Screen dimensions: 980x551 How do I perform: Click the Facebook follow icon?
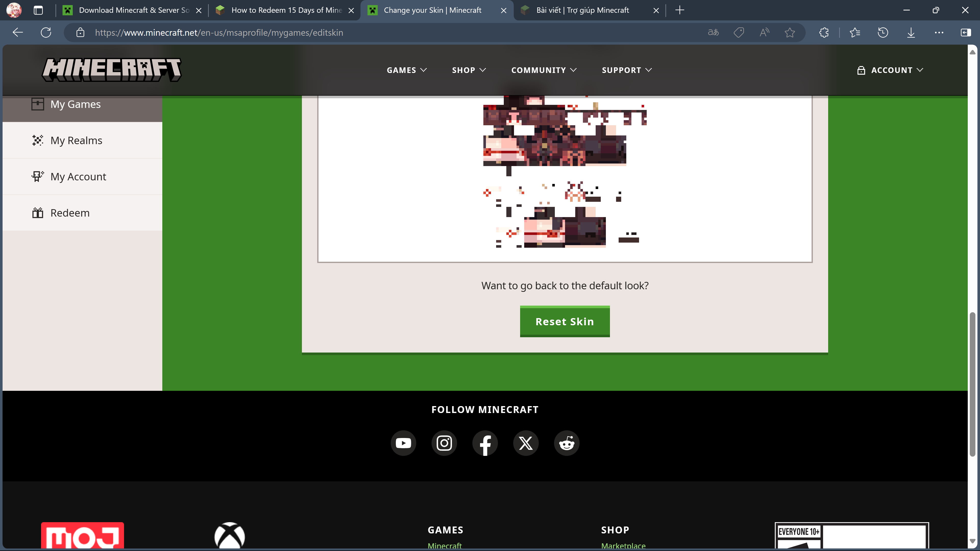click(x=485, y=443)
